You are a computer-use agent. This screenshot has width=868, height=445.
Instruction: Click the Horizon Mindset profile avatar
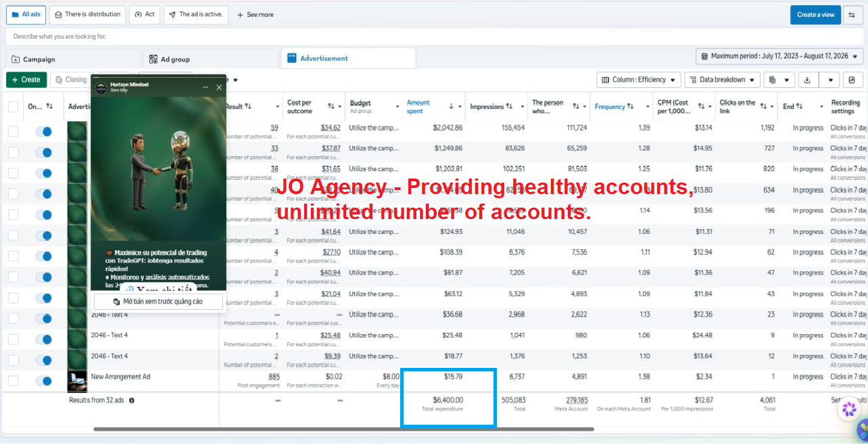101,87
